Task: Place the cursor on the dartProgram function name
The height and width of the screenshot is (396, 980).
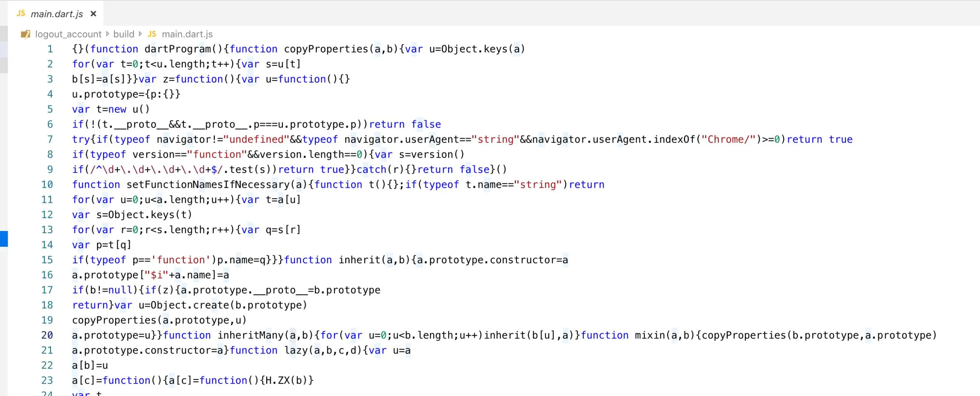Action: [x=177, y=49]
